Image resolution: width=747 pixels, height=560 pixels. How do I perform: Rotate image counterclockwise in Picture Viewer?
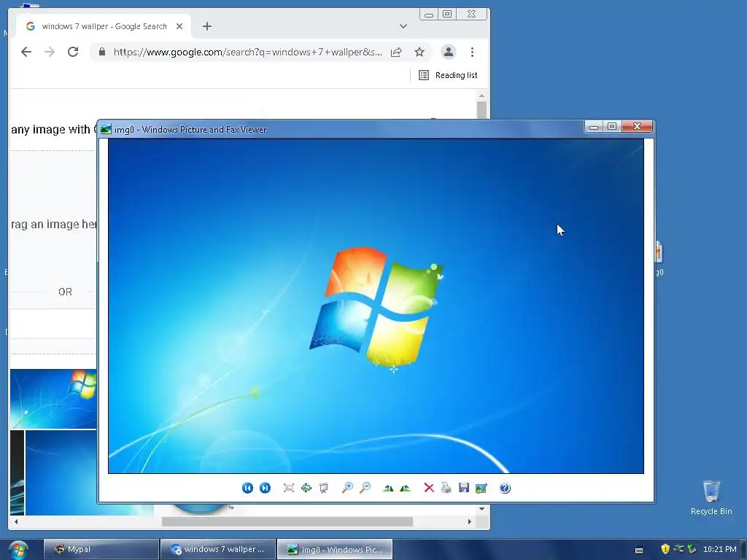coord(406,488)
